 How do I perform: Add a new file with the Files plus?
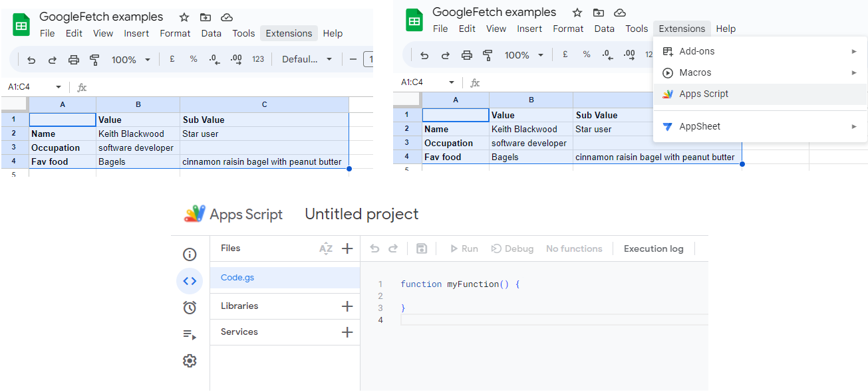click(x=347, y=248)
